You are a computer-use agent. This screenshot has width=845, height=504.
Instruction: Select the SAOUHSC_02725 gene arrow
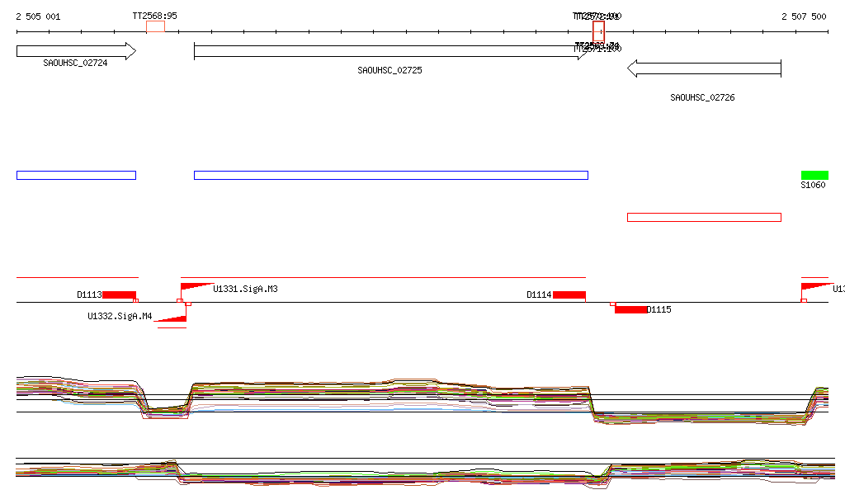(390, 51)
